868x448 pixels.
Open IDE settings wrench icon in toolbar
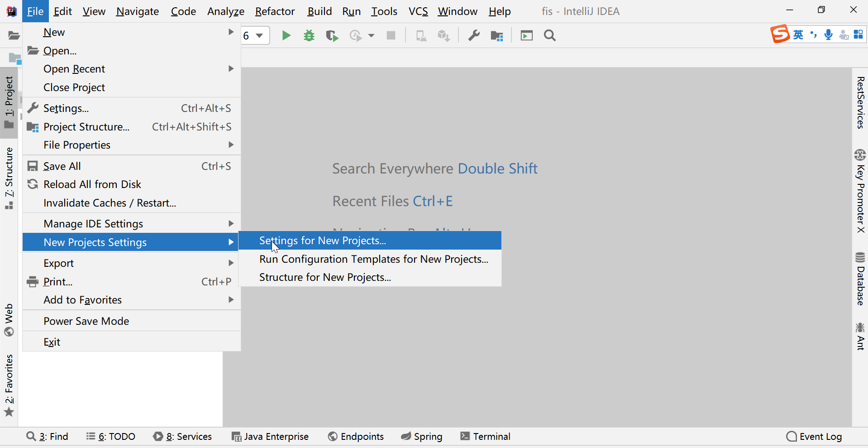click(x=474, y=35)
